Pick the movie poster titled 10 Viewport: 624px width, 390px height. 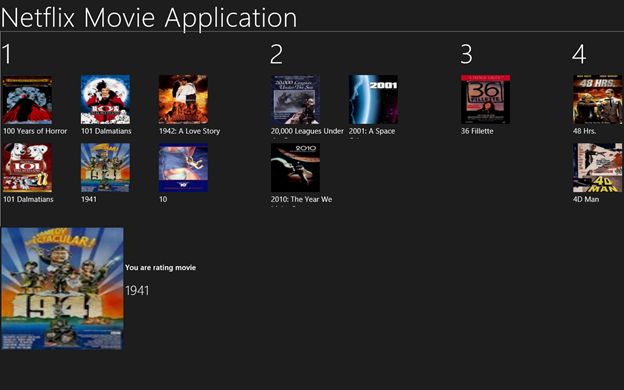pyautogui.click(x=183, y=168)
